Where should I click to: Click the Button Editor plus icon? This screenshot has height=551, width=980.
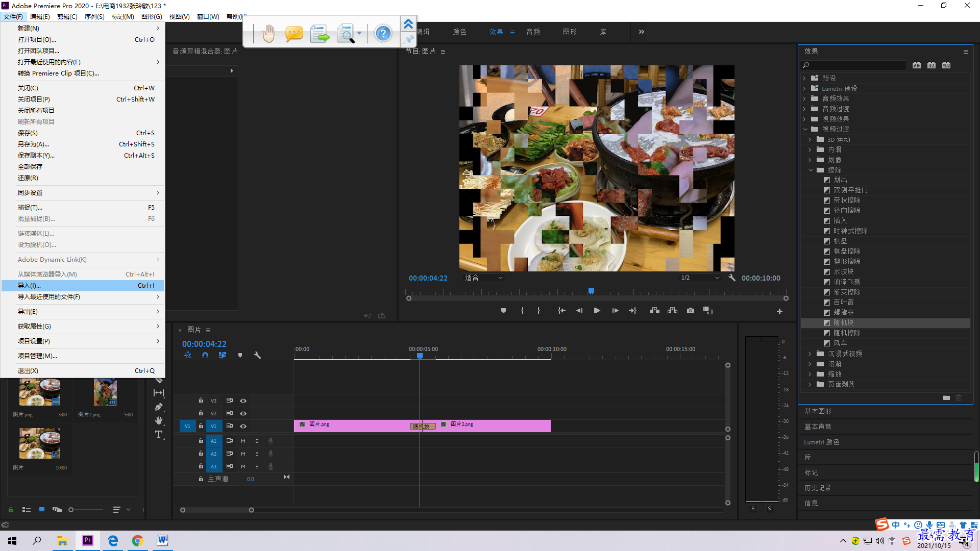[x=779, y=311]
